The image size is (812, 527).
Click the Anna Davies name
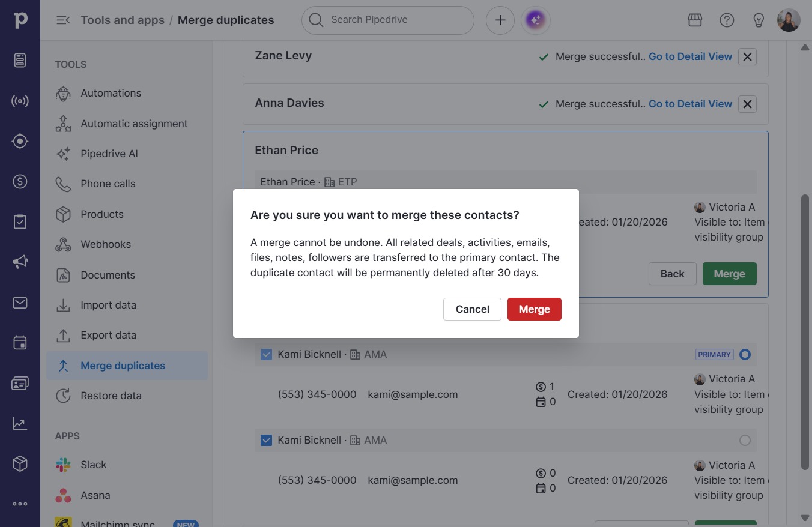click(x=289, y=103)
